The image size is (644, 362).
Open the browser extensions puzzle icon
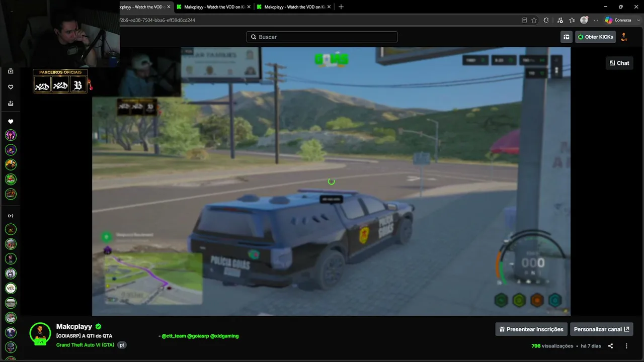point(546,20)
